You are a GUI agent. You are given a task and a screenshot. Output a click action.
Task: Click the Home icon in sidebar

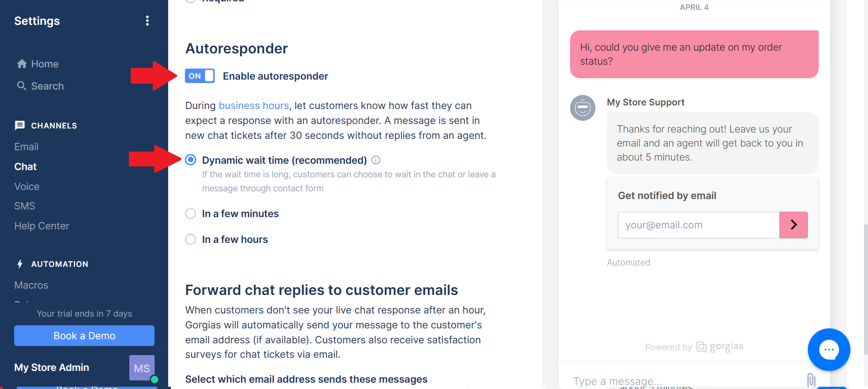tap(22, 64)
